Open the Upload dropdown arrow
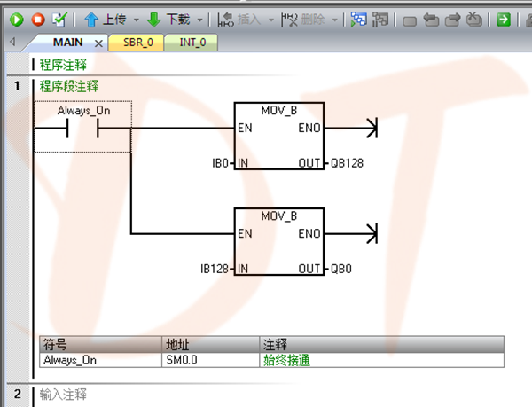 tap(134, 19)
